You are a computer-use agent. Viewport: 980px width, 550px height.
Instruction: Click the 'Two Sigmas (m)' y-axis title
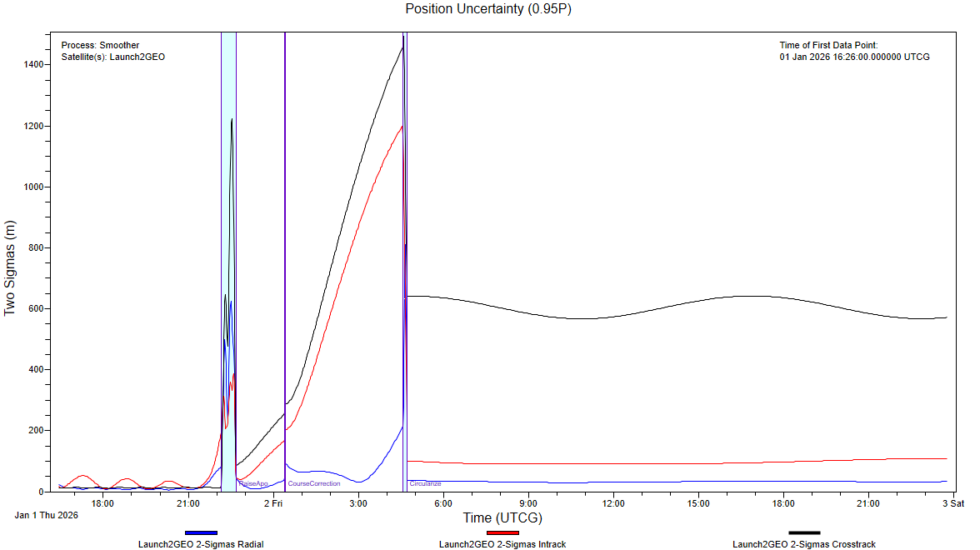[x=10, y=262]
